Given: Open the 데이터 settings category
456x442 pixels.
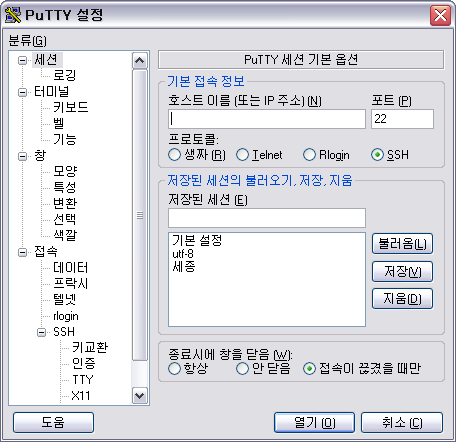Looking at the screenshot, I should 71,267.
